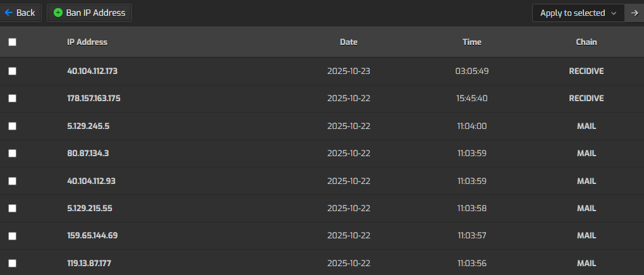Select the checkbox for 178.157.163.175
Screen dimensions: 644x275
12,99
